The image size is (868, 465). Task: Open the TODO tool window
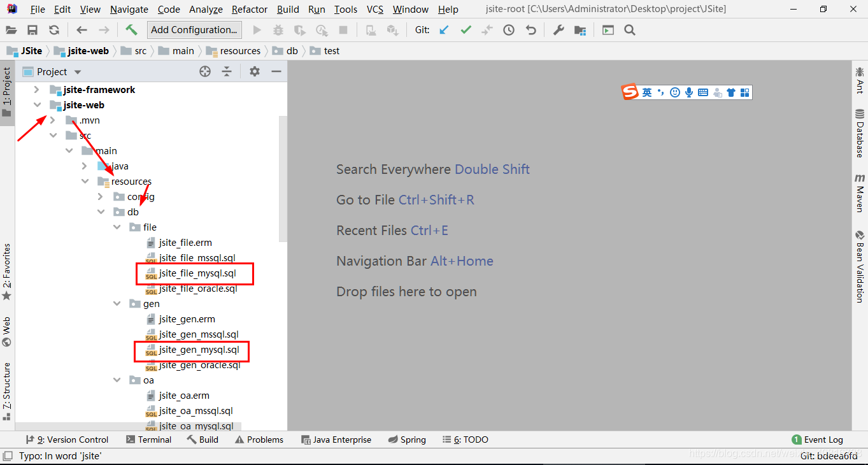click(465, 440)
